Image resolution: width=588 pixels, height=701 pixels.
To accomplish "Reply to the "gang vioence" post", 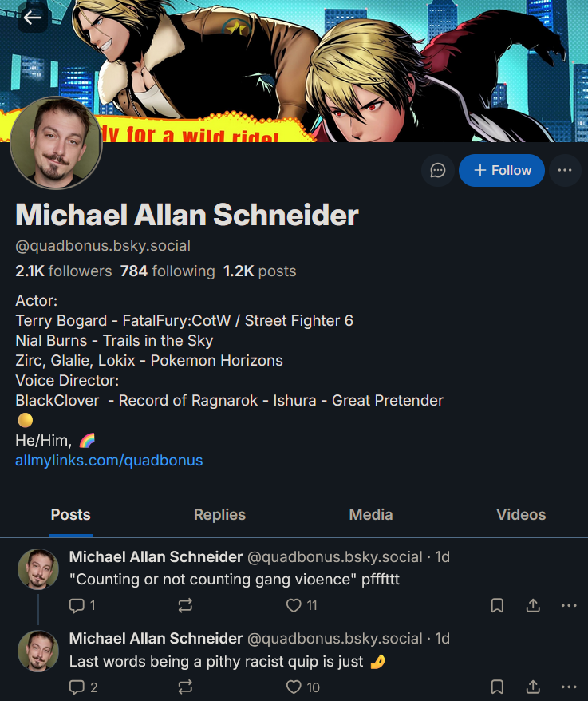I will [x=82, y=606].
